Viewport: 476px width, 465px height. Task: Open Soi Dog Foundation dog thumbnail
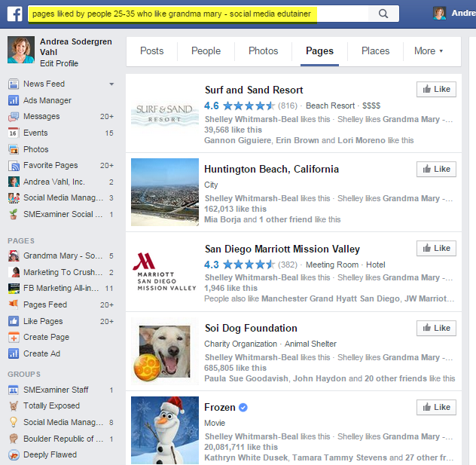pos(165,351)
